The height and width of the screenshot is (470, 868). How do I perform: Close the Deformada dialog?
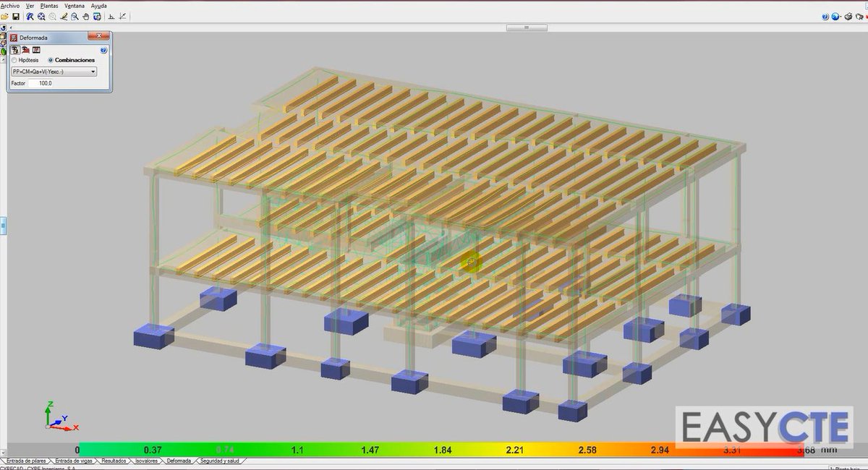coord(98,35)
